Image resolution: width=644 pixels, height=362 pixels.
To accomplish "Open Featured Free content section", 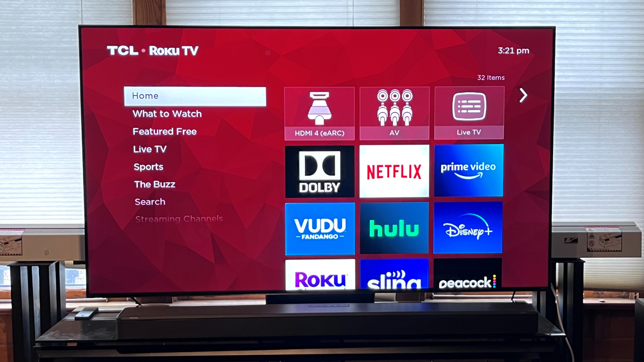I will 164,131.
